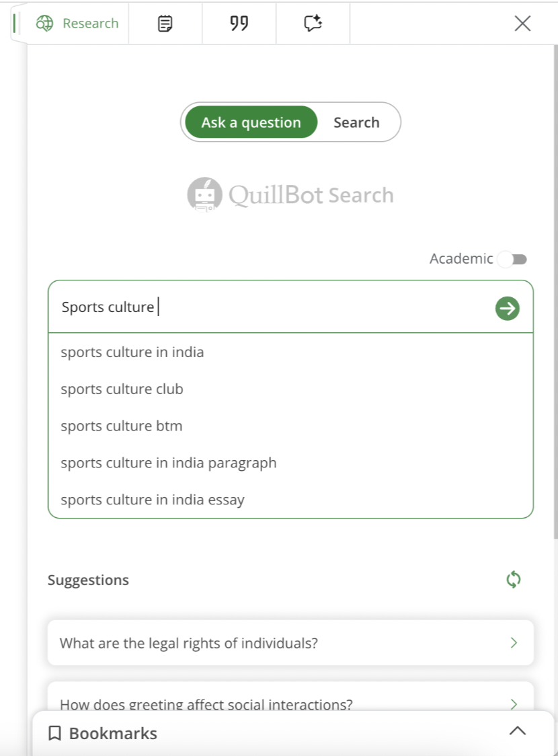Image resolution: width=558 pixels, height=756 pixels.
Task: Click the AI chat bubble icon in the toolbar
Action: (312, 23)
